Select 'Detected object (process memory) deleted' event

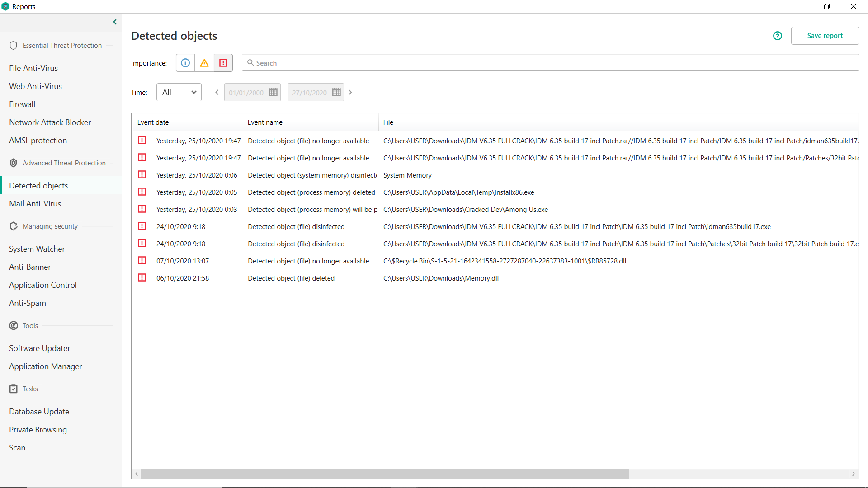point(311,192)
